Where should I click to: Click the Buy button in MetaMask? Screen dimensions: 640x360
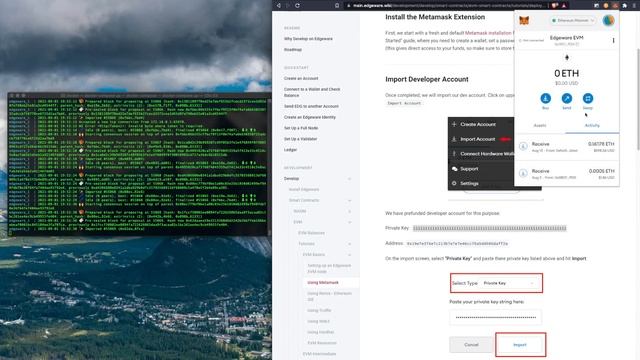545,98
